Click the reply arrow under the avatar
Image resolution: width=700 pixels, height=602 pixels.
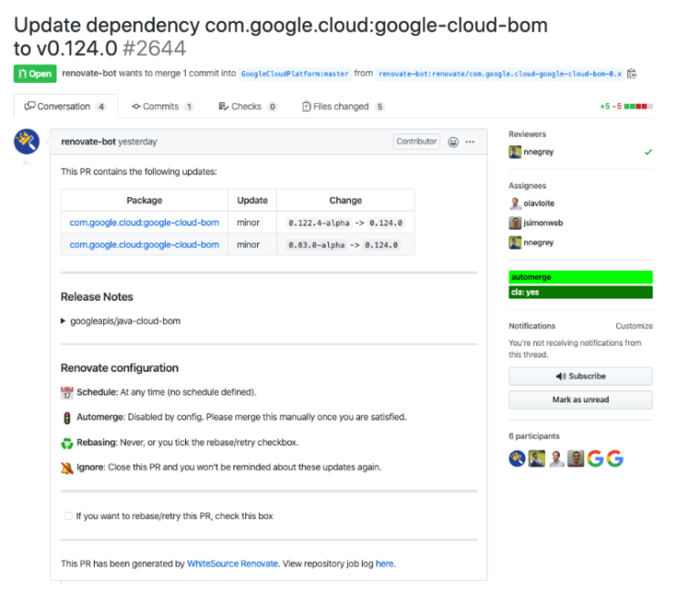pyautogui.click(x=26, y=163)
